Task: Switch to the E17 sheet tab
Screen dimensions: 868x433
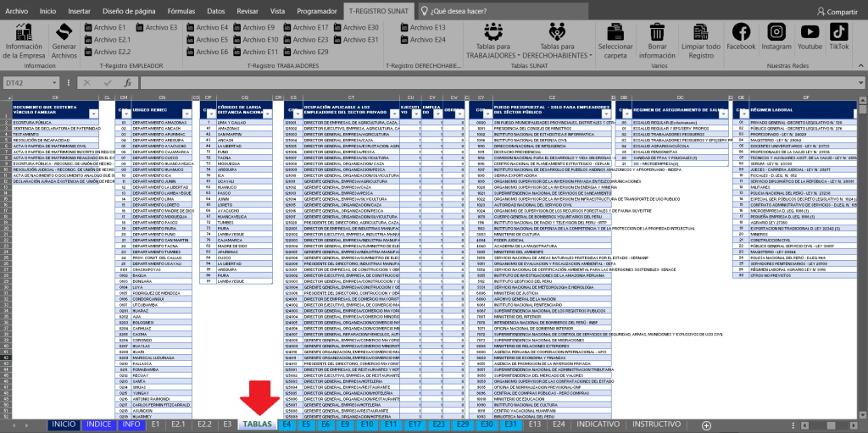Action: (x=415, y=425)
